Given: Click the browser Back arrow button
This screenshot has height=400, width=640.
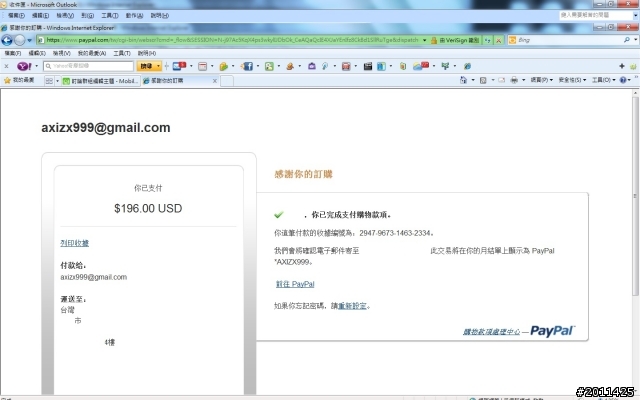Looking at the screenshot, I should tap(7, 40).
